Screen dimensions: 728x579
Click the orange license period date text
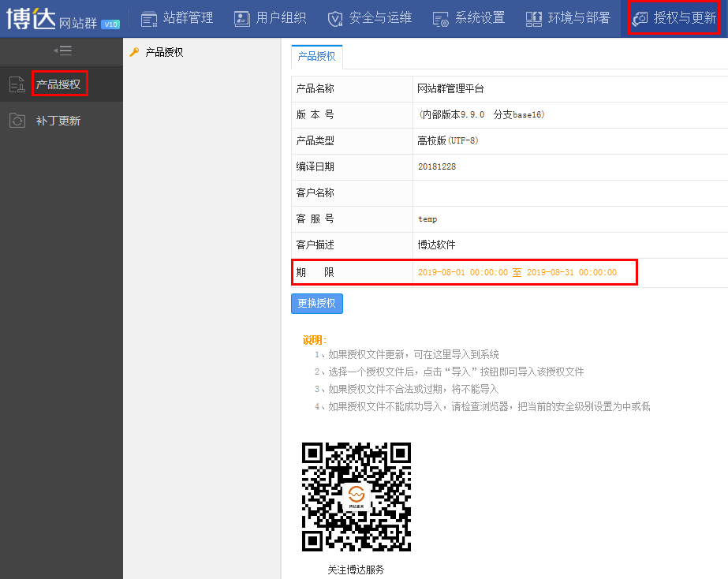517,272
